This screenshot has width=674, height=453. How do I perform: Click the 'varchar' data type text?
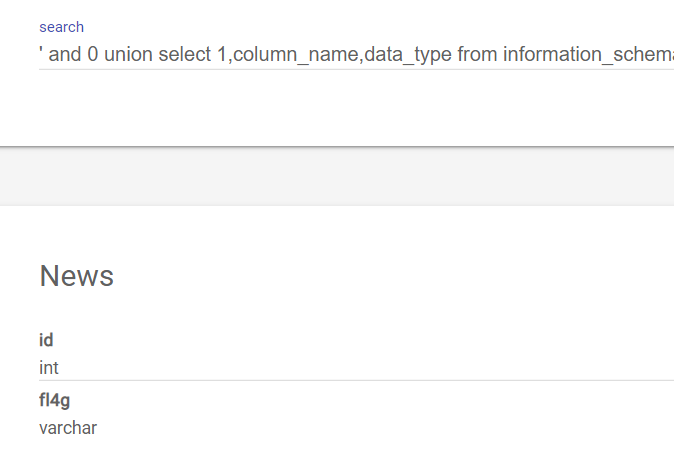click(x=68, y=428)
